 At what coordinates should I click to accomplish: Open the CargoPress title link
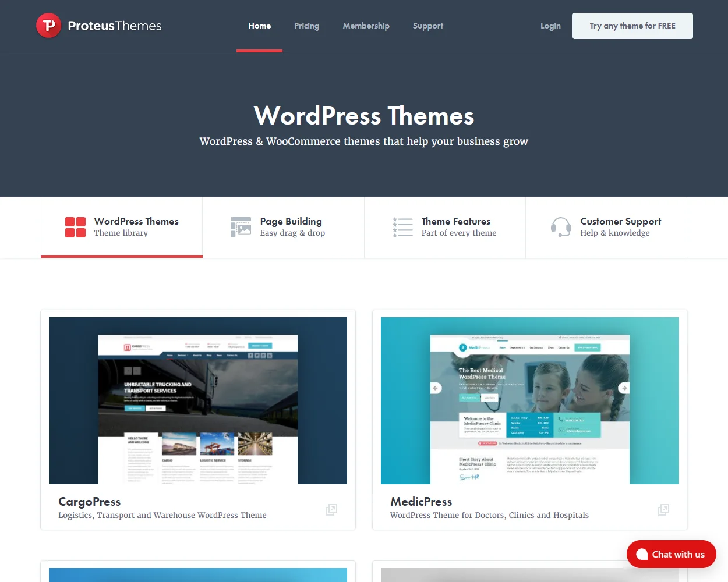click(89, 502)
